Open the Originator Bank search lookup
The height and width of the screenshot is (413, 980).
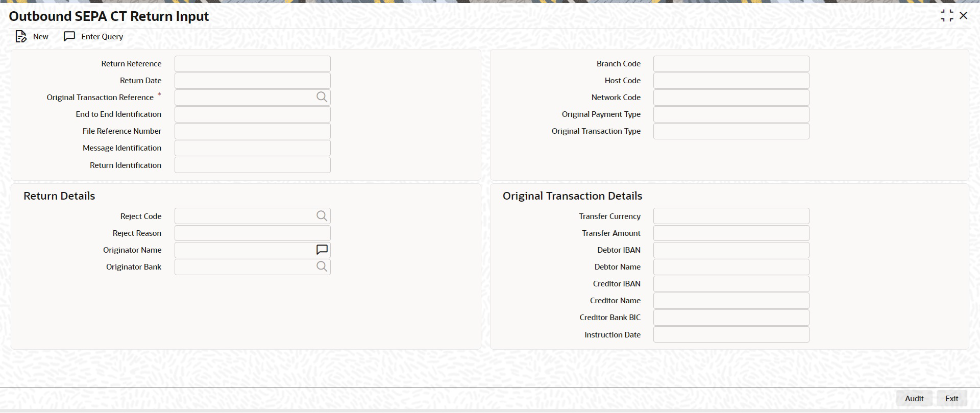click(322, 266)
